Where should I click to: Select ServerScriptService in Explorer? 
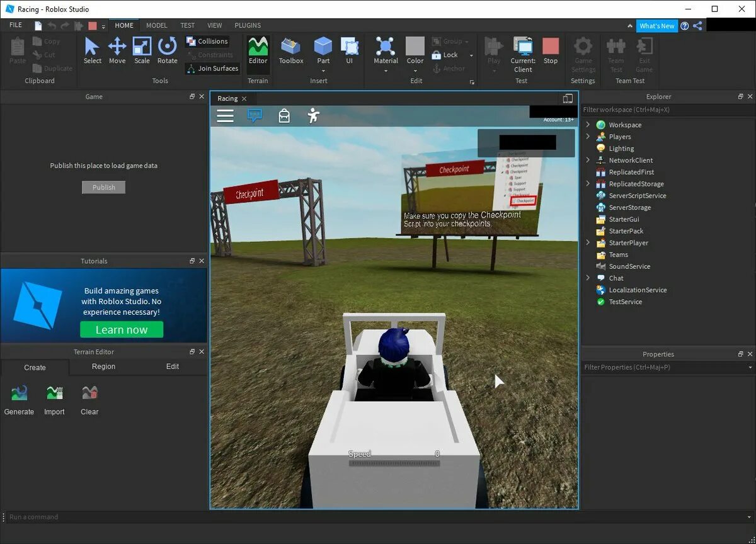point(637,196)
